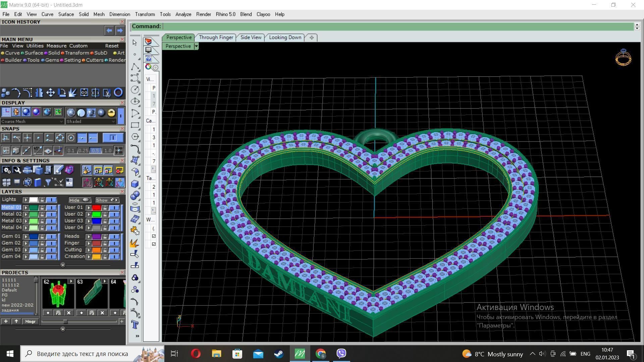Expand more tools at vertical toolbar bottom
Screen dimensions: 644x362
coord(137,336)
